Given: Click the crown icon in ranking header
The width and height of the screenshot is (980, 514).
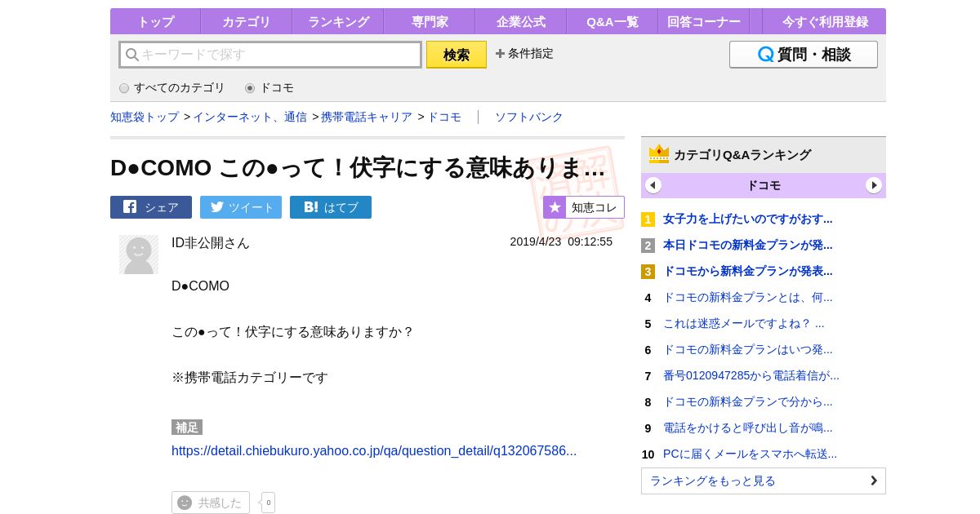Looking at the screenshot, I should coord(659,154).
